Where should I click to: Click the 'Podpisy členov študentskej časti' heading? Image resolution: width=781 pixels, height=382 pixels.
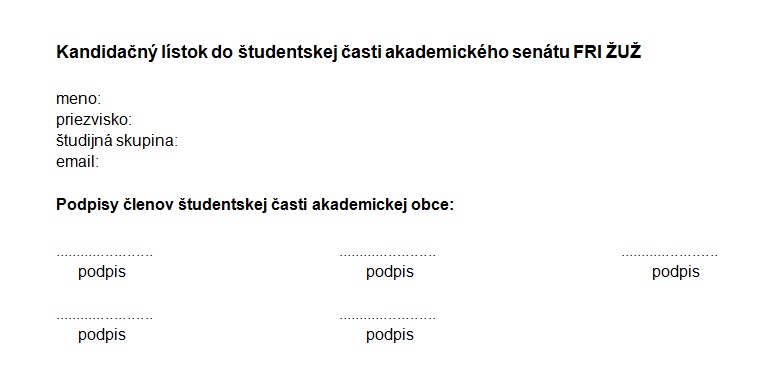[255, 205]
